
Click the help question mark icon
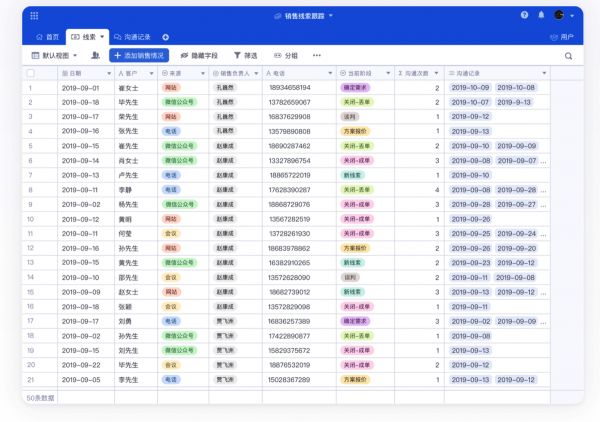[524, 16]
